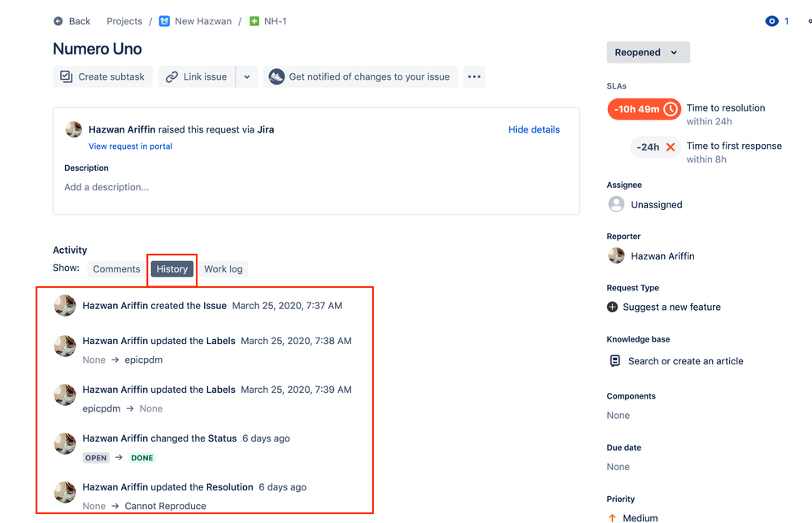The height and width of the screenshot is (523, 812).
Task: Click requester avatar in request details box
Action: coord(73,129)
